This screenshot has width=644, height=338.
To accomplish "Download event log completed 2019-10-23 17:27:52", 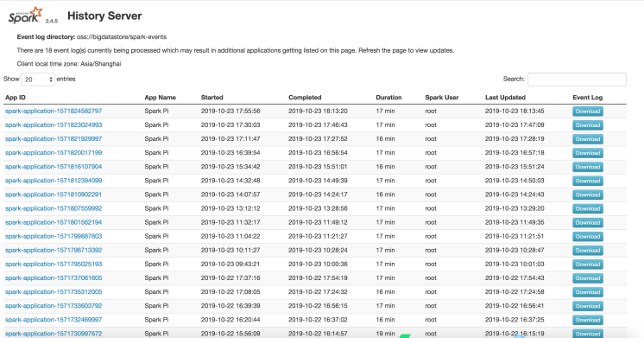I will click(x=588, y=139).
